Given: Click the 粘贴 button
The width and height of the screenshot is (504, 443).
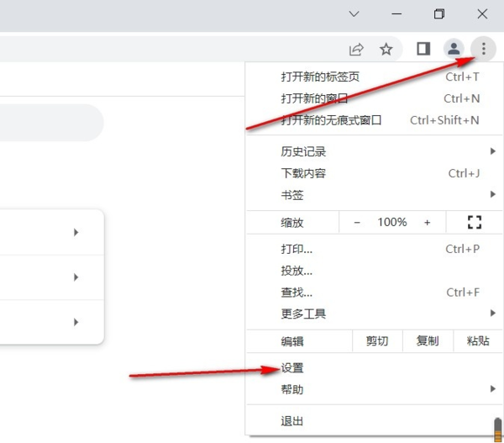Looking at the screenshot, I should point(477,341).
